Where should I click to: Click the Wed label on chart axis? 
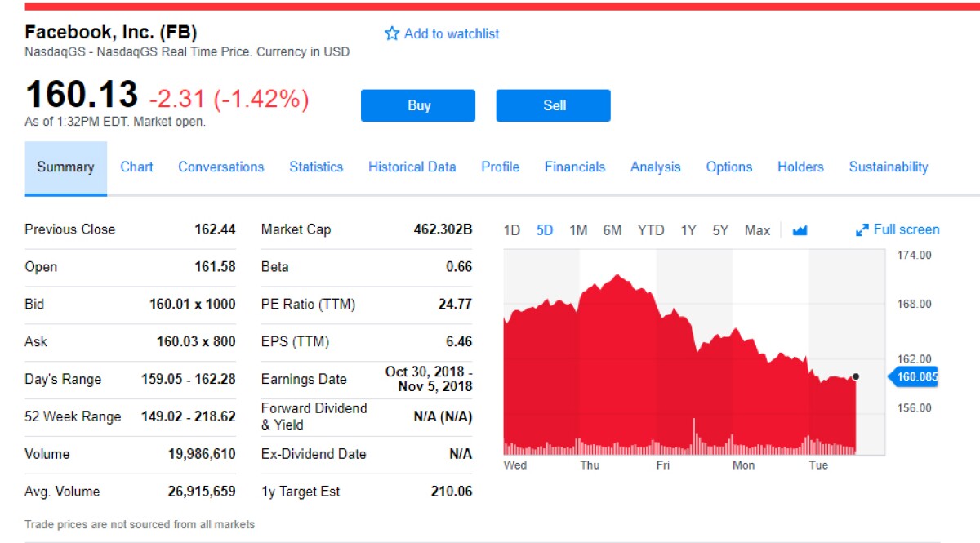click(x=515, y=465)
